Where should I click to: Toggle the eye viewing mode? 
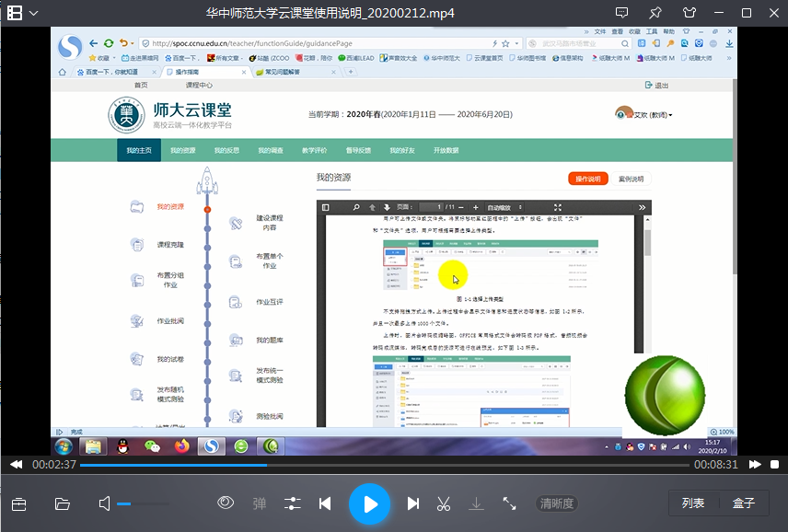pyautogui.click(x=226, y=503)
